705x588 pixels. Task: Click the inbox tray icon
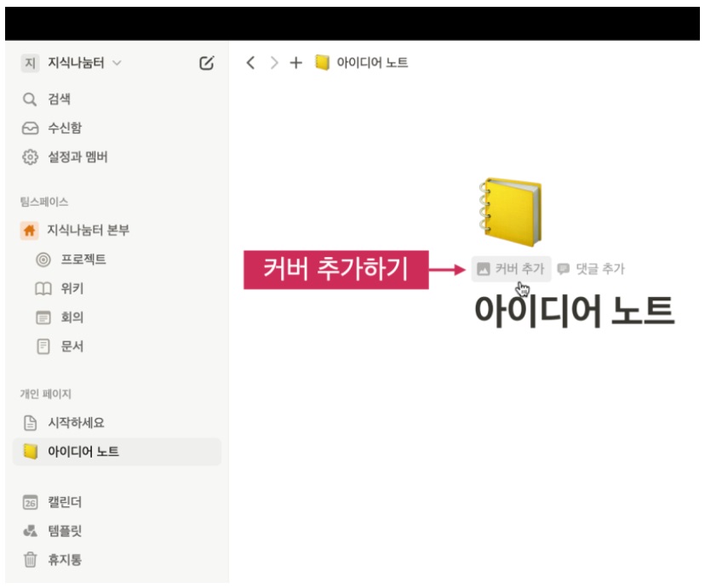[x=30, y=128]
